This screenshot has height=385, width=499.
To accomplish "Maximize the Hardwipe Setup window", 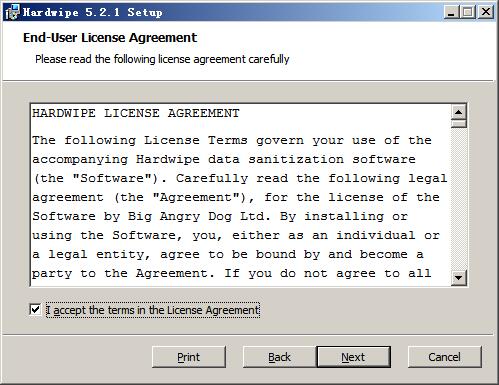I will click(x=468, y=12).
